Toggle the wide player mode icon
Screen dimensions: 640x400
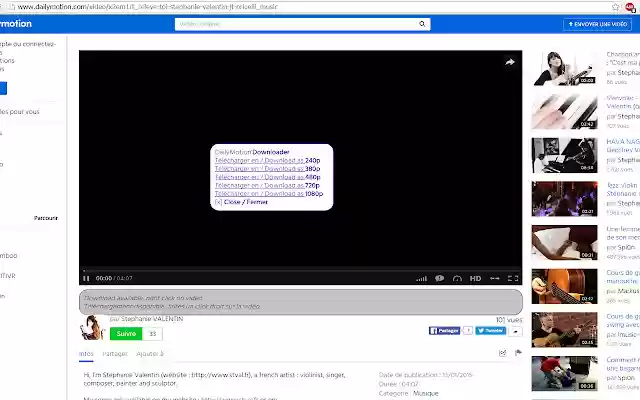pos(495,278)
